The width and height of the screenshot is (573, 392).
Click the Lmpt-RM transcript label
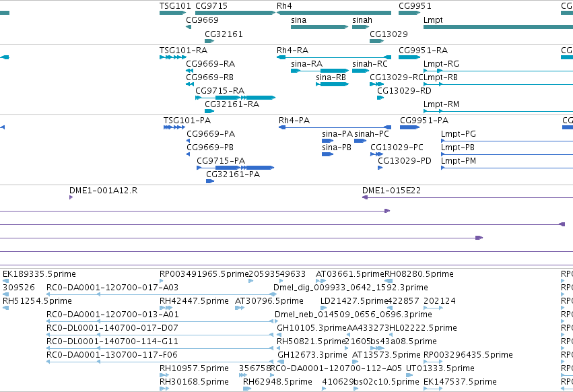coord(441,104)
